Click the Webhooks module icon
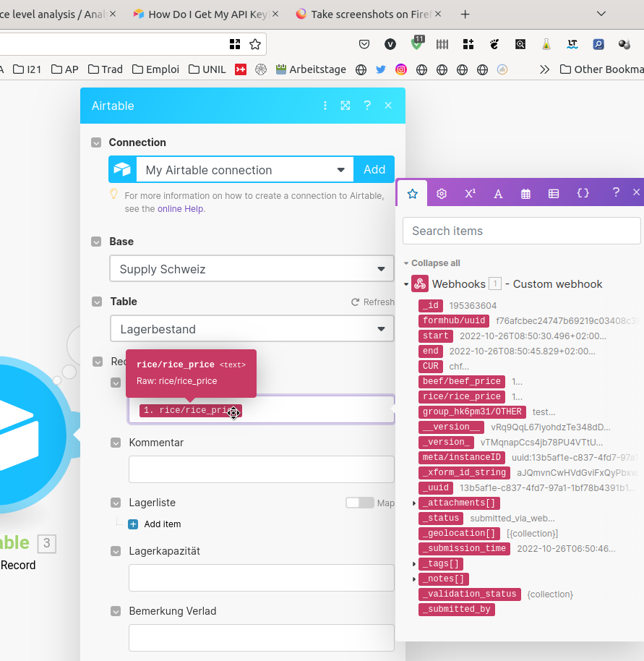 [420, 283]
